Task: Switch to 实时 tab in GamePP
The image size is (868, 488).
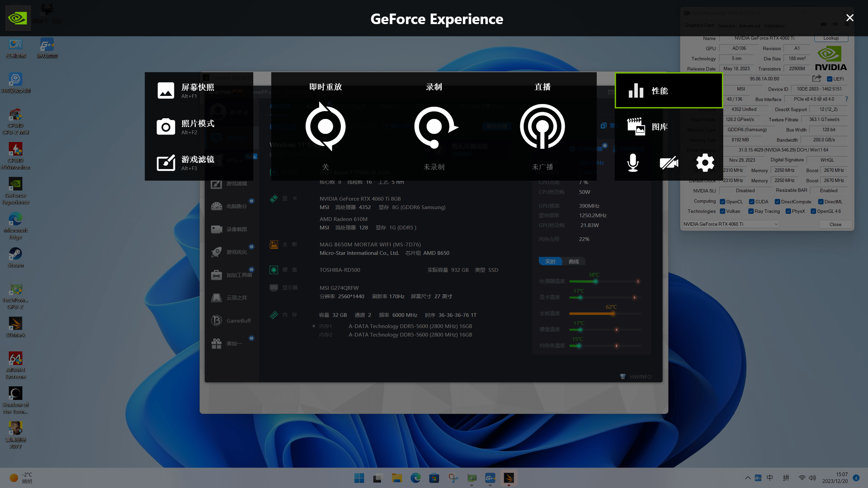Action: 550,261
